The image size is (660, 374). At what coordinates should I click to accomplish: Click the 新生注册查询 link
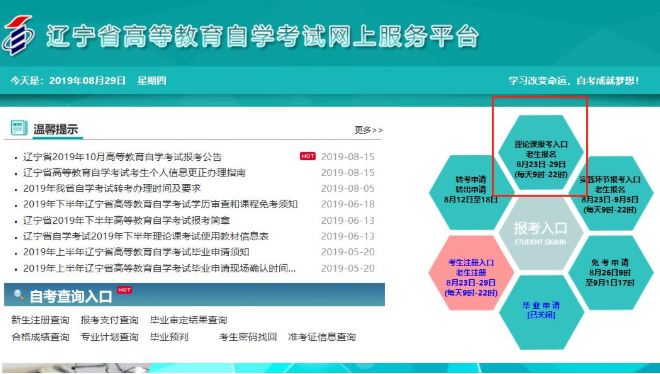pos(40,320)
